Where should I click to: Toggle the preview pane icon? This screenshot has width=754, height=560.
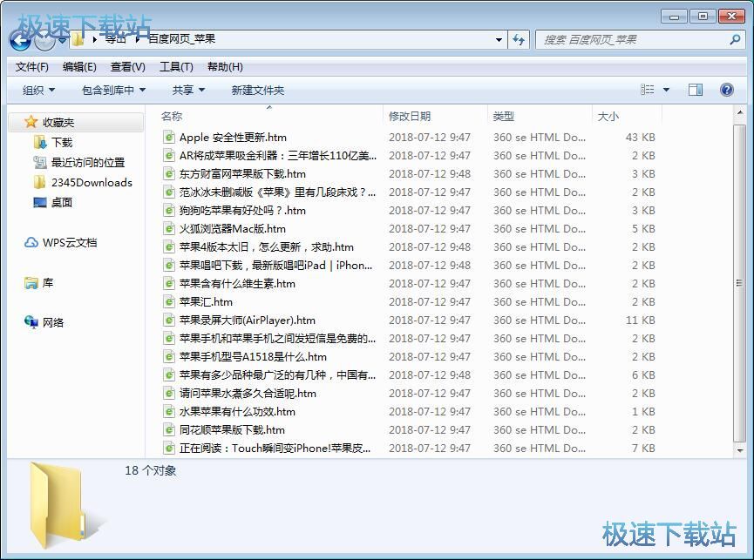coord(696,90)
